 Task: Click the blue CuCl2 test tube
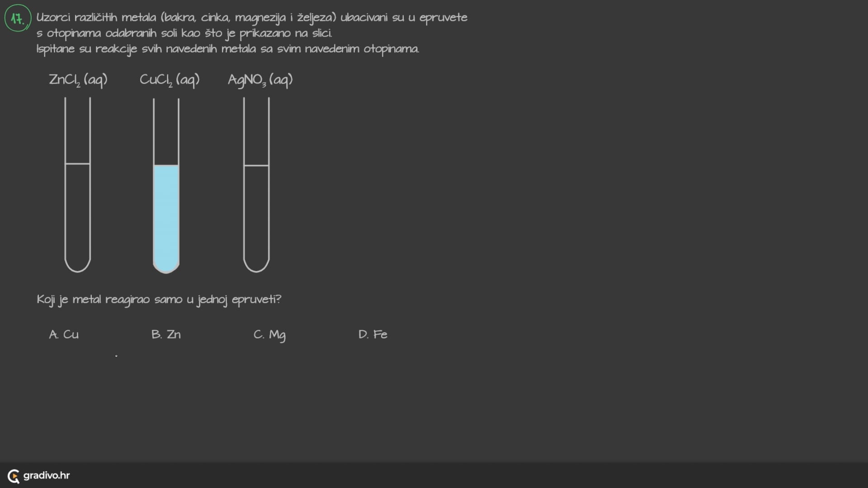point(166,186)
